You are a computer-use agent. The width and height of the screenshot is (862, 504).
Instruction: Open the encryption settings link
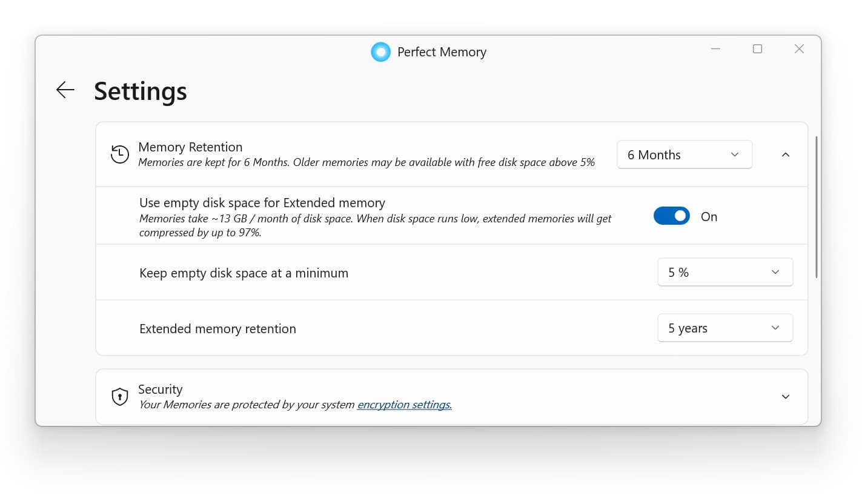coord(404,405)
